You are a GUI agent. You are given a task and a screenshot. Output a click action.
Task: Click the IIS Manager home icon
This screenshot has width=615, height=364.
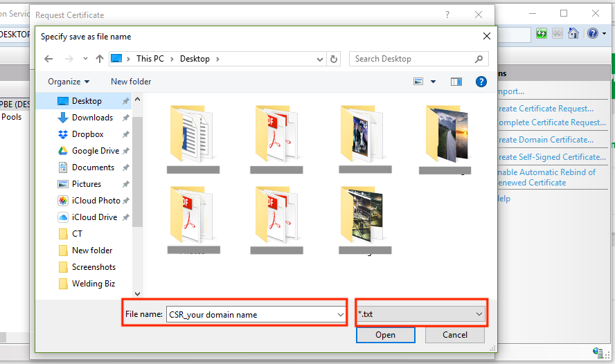click(573, 33)
